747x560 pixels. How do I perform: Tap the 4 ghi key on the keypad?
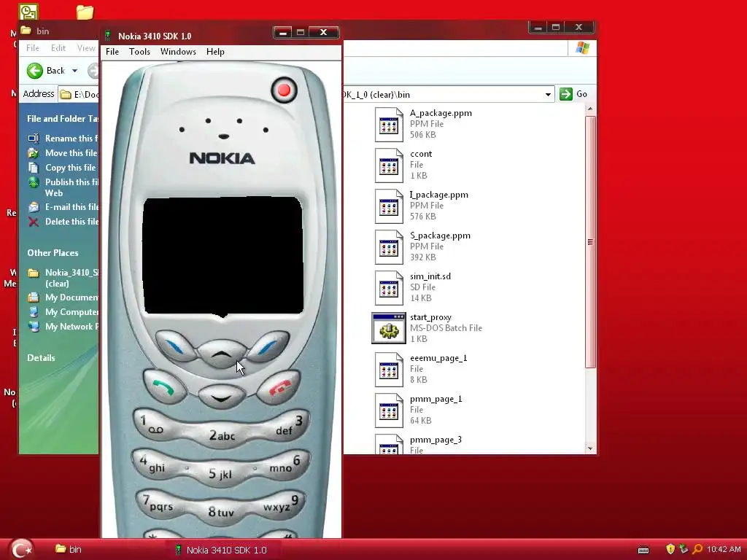coord(155,464)
